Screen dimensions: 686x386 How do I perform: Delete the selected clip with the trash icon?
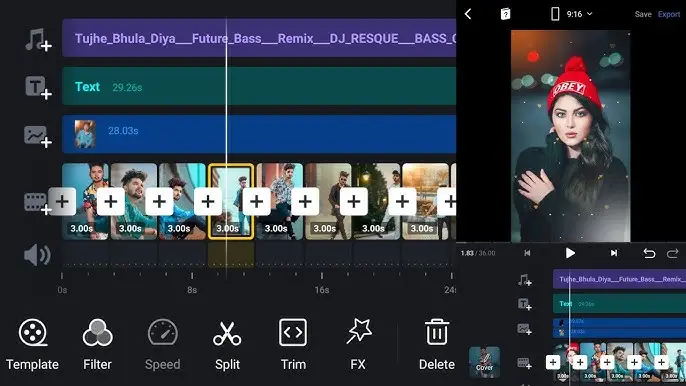[437, 344]
